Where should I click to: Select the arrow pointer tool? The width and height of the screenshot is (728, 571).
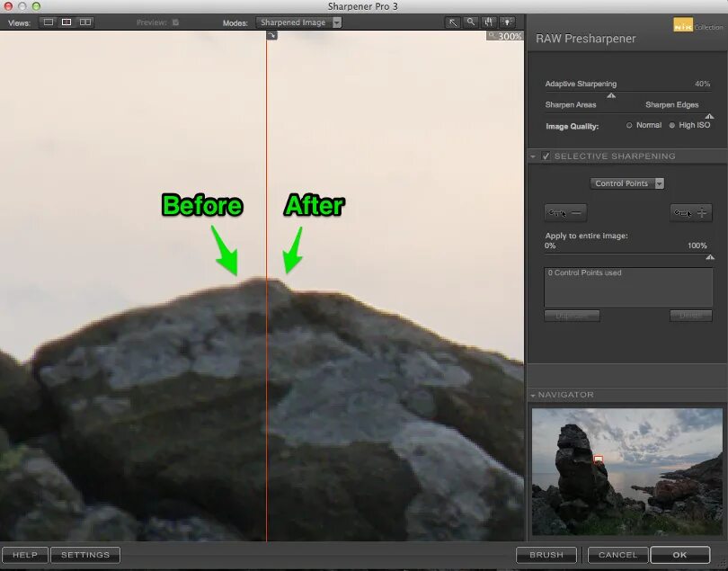453,22
